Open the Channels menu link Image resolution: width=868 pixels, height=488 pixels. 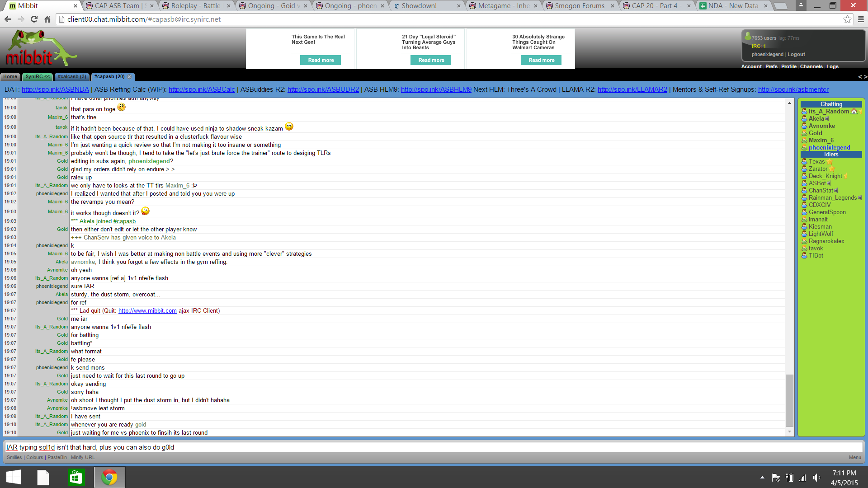click(811, 66)
